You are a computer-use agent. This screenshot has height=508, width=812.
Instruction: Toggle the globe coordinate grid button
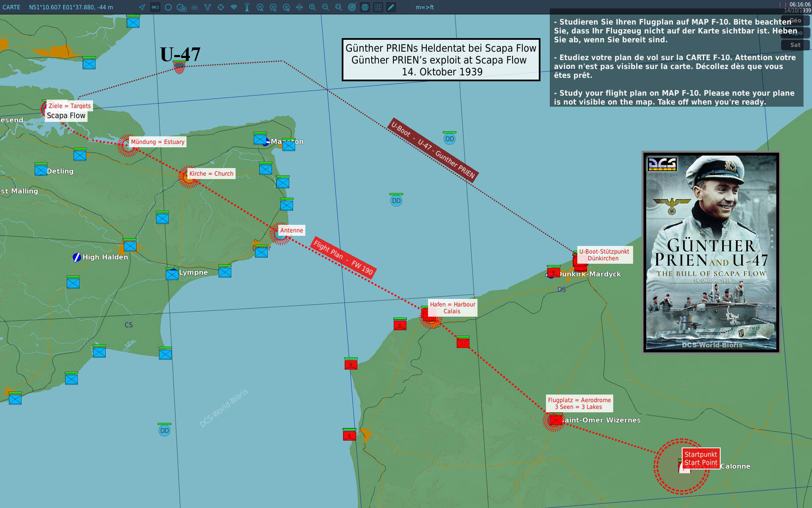(365, 7)
